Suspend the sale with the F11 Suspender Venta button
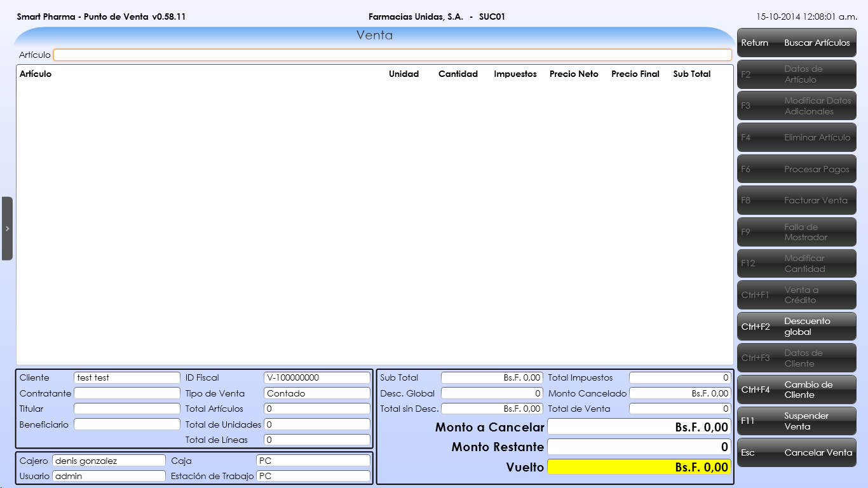This screenshot has height=488, width=868. 796,421
